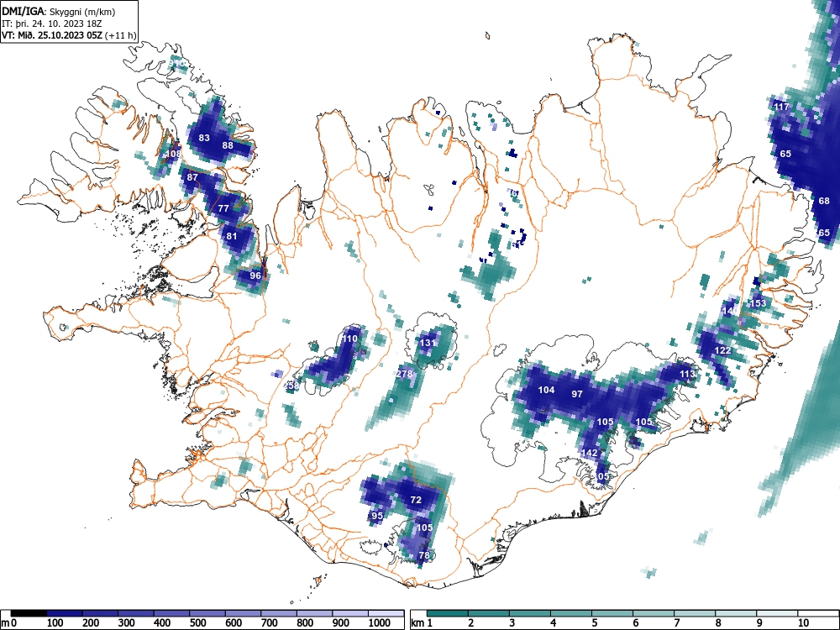Click the 97 value on Vatnajökull

coord(577,394)
